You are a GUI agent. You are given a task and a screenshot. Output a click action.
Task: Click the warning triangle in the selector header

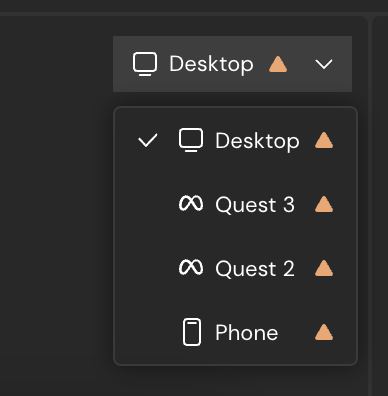[278, 64]
